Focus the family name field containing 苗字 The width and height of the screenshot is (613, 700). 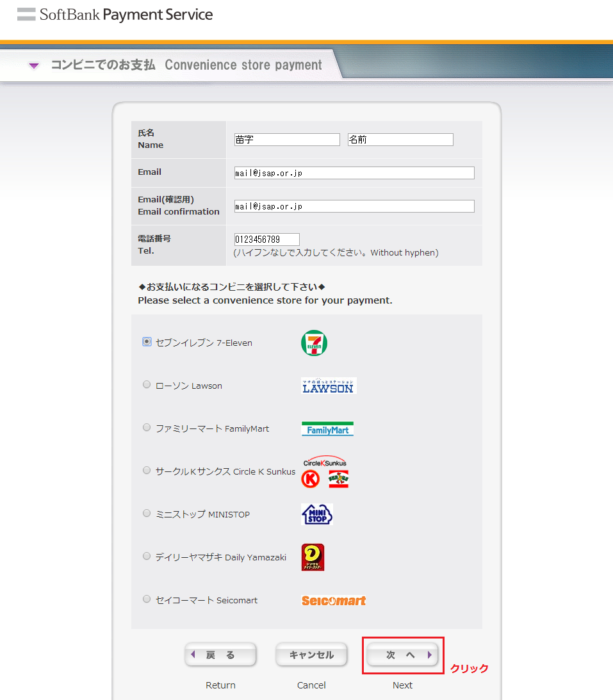tap(287, 140)
